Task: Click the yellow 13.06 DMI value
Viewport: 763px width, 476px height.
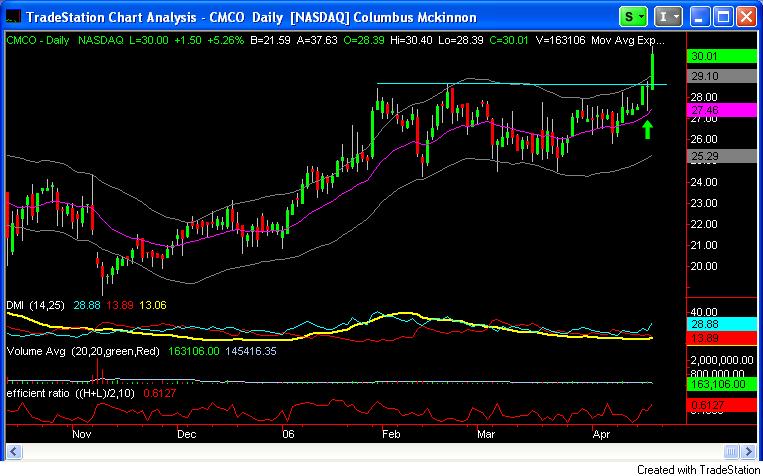Action: 153,305
